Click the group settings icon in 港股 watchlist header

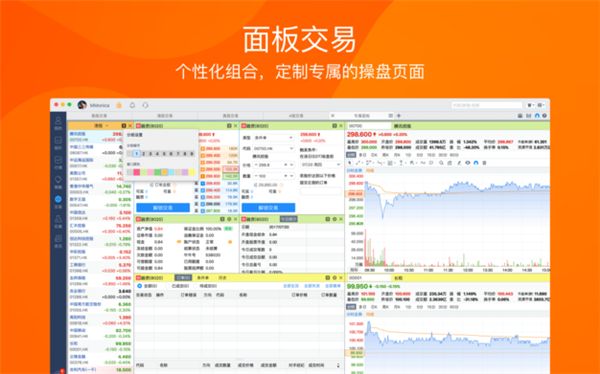[124, 126]
